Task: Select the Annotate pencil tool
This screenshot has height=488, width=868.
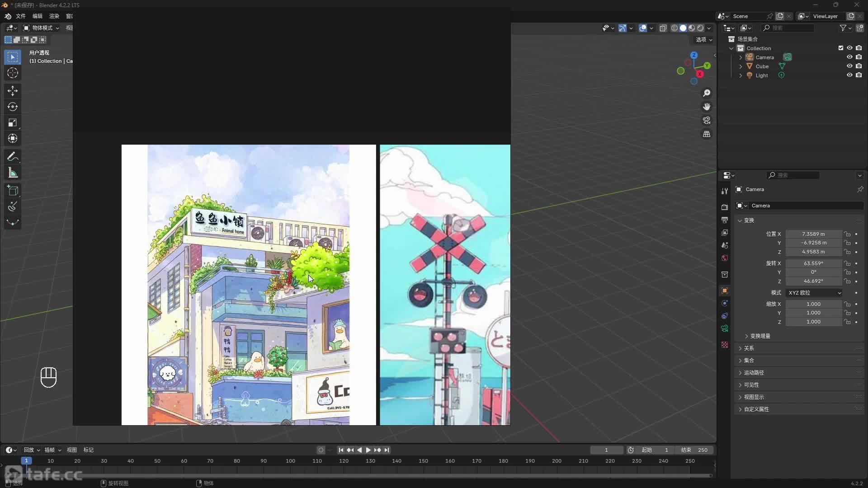Action: tap(13, 157)
